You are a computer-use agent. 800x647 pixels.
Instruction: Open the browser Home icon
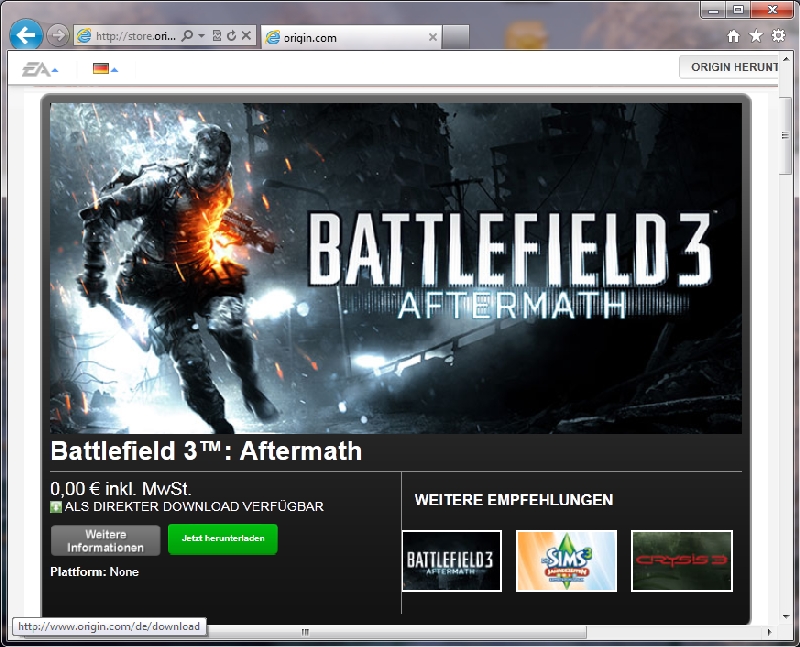734,36
